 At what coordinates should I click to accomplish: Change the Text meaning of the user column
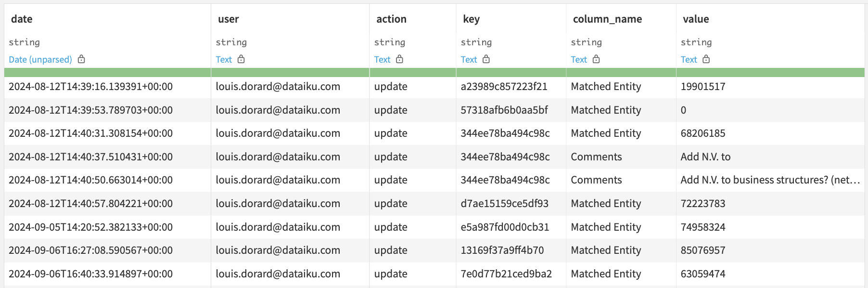pos(224,59)
